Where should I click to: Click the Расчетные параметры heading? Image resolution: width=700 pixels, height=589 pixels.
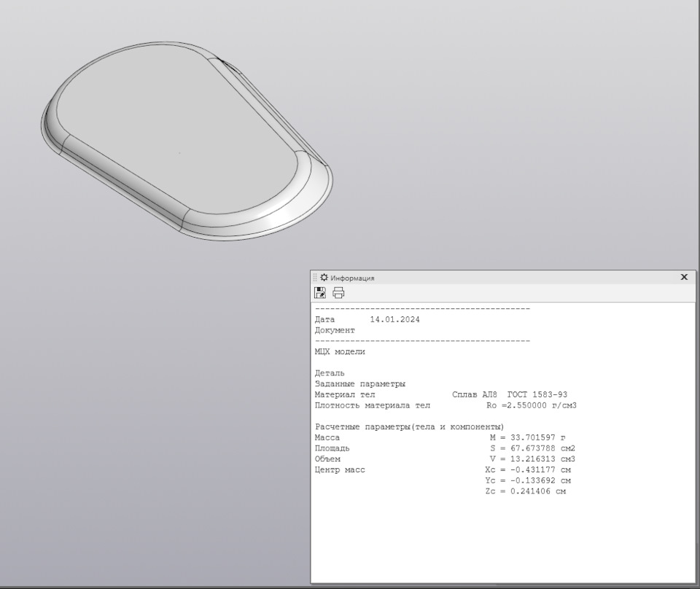point(409,427)
